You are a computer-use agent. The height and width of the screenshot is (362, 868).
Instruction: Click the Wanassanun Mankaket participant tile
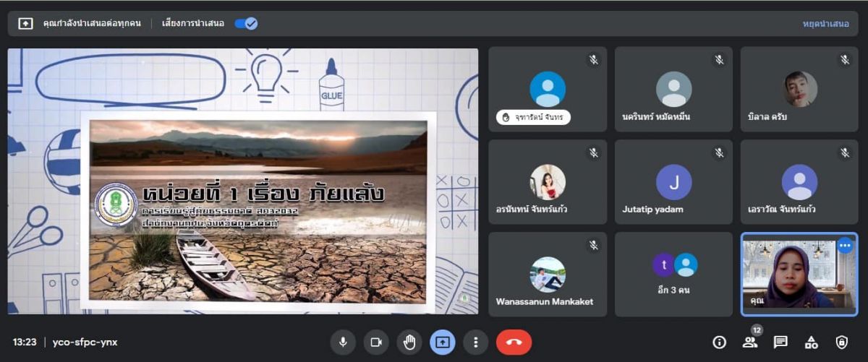548,274
